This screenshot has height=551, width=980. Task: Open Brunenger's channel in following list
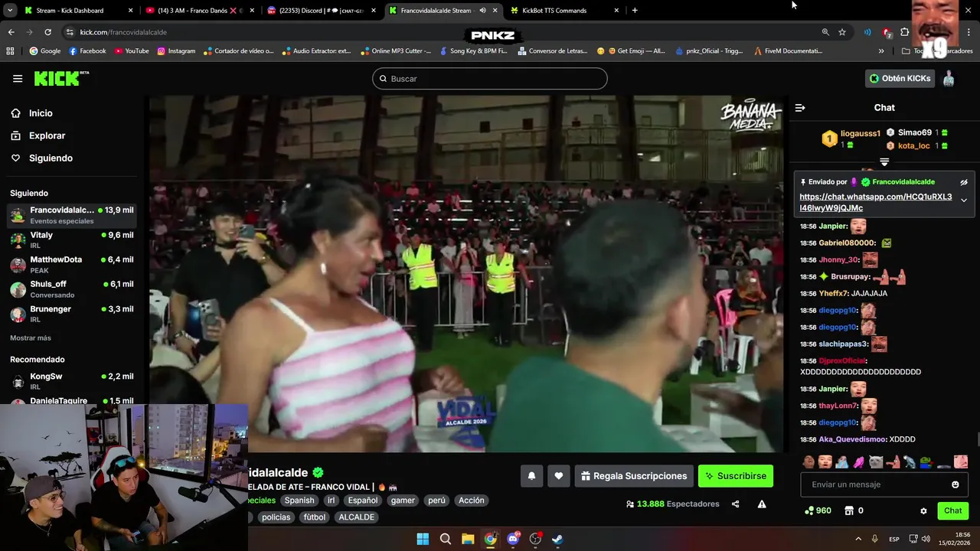(x=72, y=313)
